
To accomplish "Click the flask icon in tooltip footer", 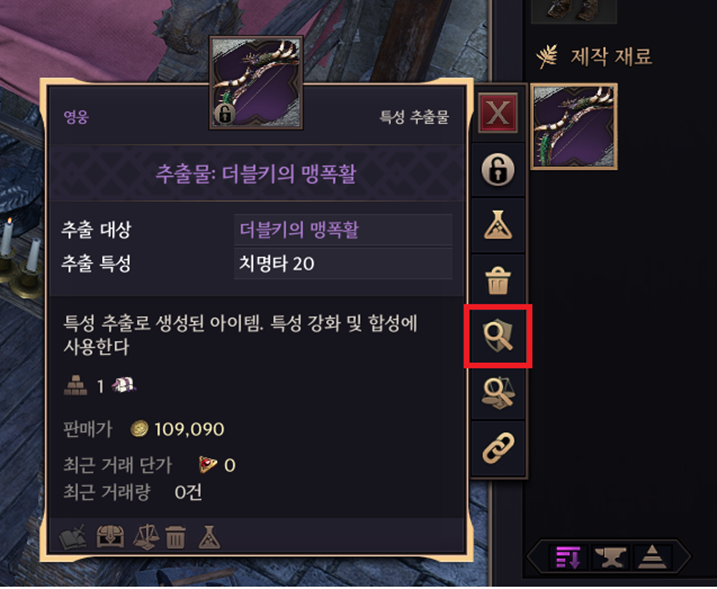I will [209, 537].
